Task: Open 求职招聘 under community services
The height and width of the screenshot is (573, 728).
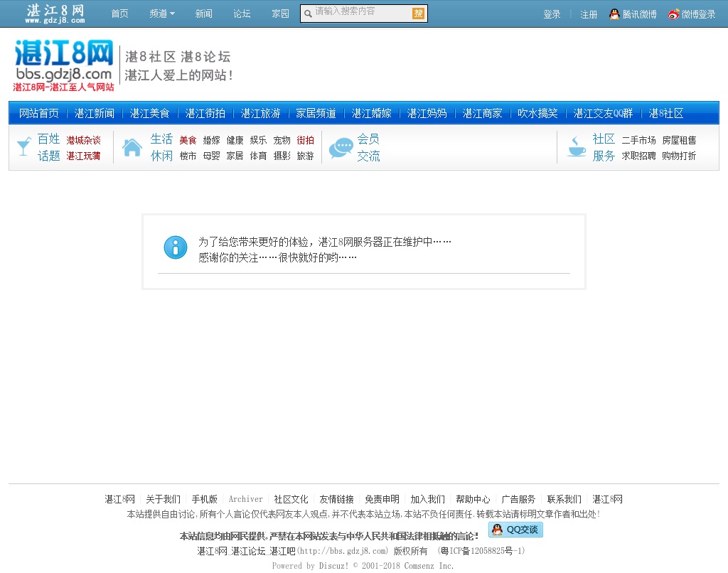Action: (638, 156)
